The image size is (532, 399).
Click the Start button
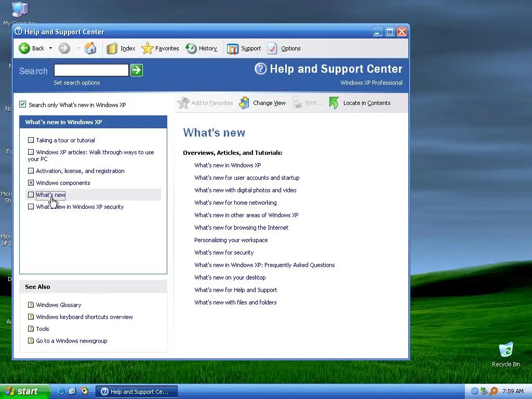click(x=25, y=391)
